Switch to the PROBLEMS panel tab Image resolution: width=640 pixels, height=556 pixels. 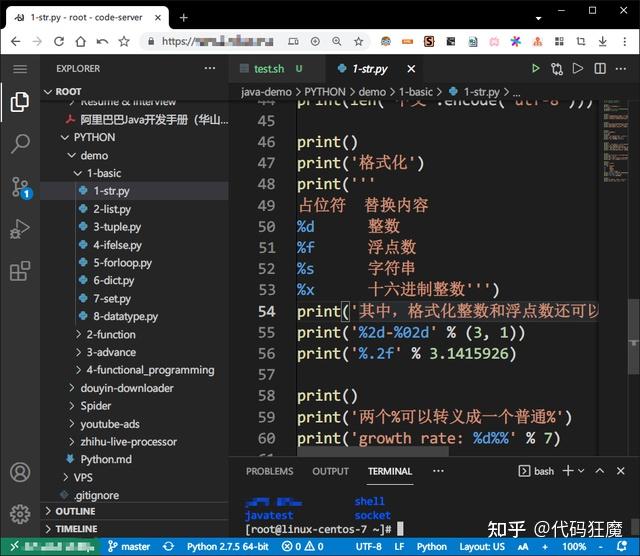[x=269, y=471]
